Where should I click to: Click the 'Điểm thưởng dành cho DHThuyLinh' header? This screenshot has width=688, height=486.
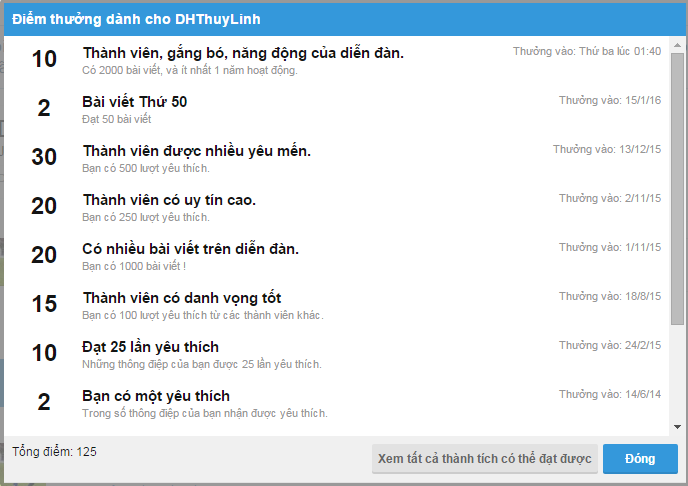[x=136, y=19]
